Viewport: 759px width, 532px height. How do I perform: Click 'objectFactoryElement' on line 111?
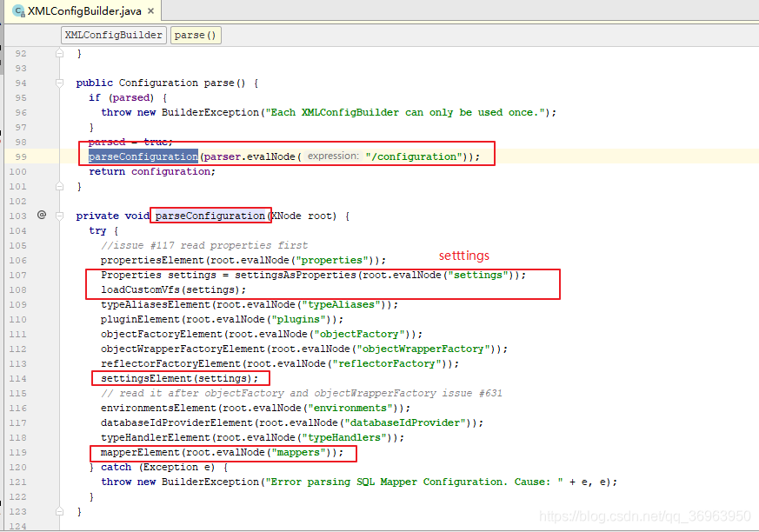click(162, 334)
